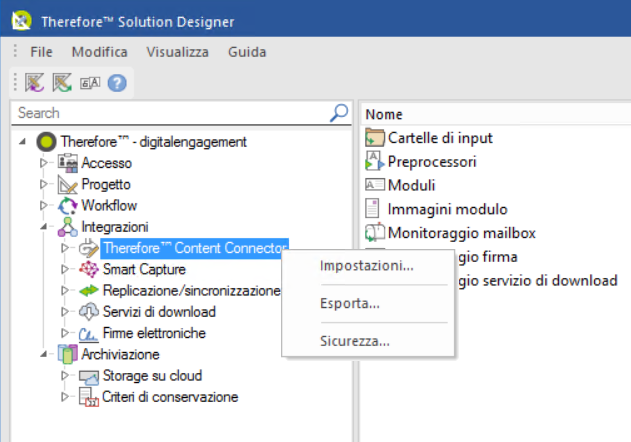Collapse the Archiviazione tree node
Viewport: 631px width, 442px height.
pos(43,354)
